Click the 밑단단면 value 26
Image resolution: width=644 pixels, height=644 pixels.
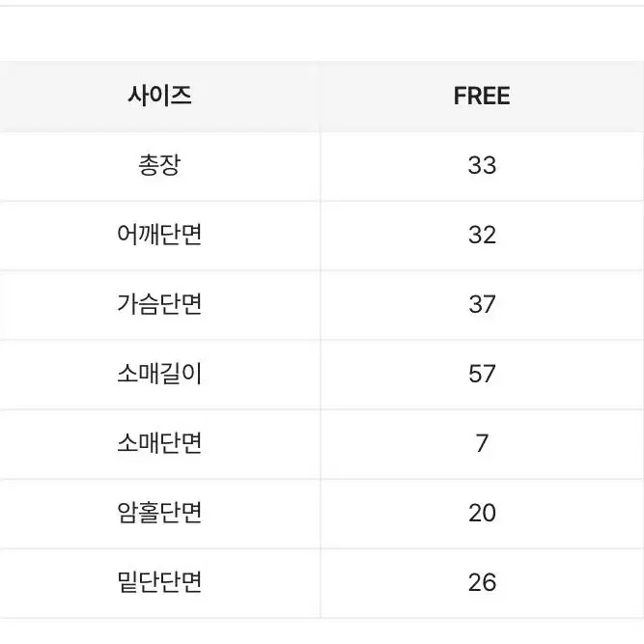tap(482, 582)
